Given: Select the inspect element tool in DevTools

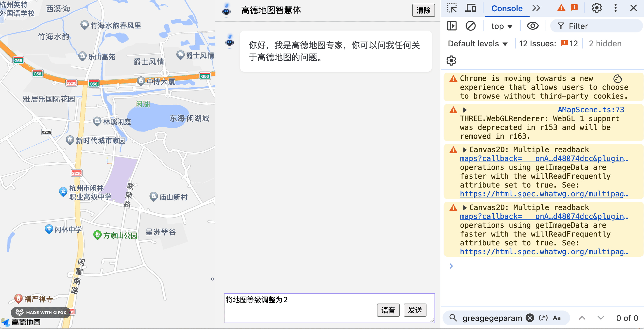Looking at the screenshot, I should tap(452, 8).
